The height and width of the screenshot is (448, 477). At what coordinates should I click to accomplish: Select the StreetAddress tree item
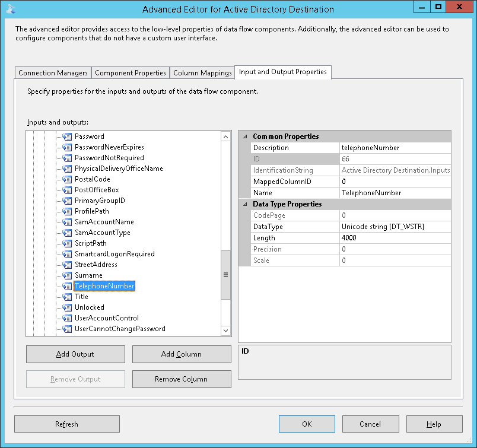click(x=96, y=265)
